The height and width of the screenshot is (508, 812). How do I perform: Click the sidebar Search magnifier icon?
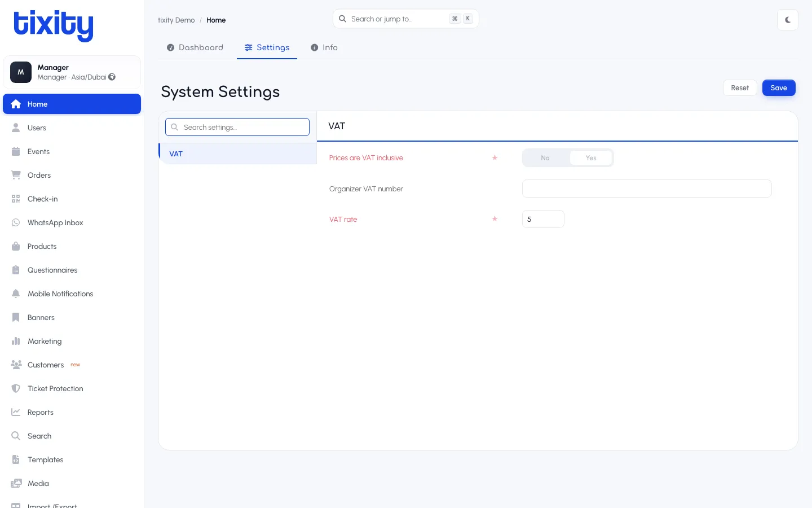point(16,436)
